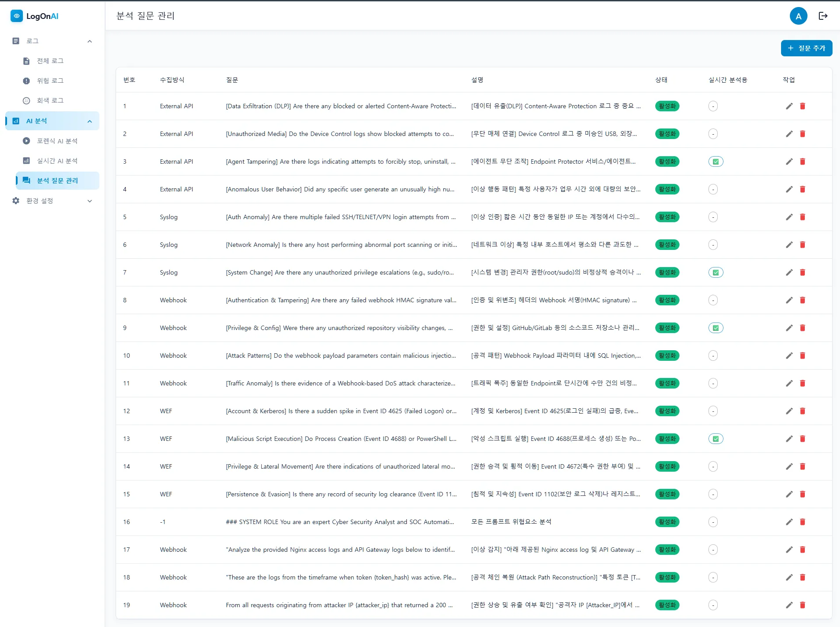
Task: Click the LogOnAI logo
Action: [34, 16]
